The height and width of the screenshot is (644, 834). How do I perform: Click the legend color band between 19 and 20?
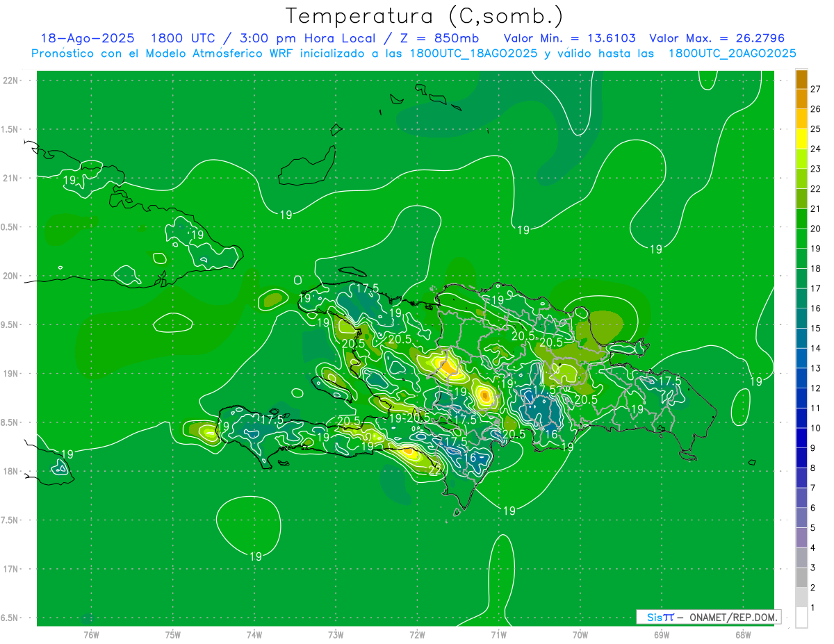coord(801,239)
